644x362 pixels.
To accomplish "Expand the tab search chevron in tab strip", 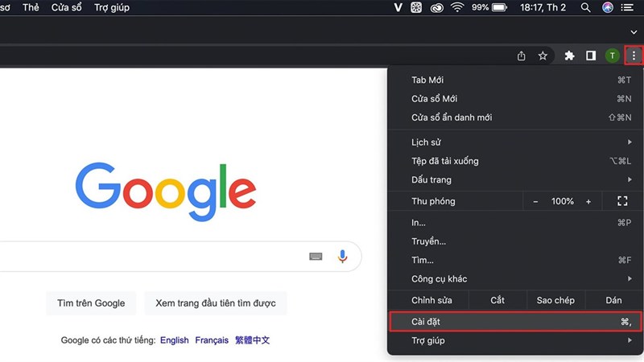I will 634,32.
